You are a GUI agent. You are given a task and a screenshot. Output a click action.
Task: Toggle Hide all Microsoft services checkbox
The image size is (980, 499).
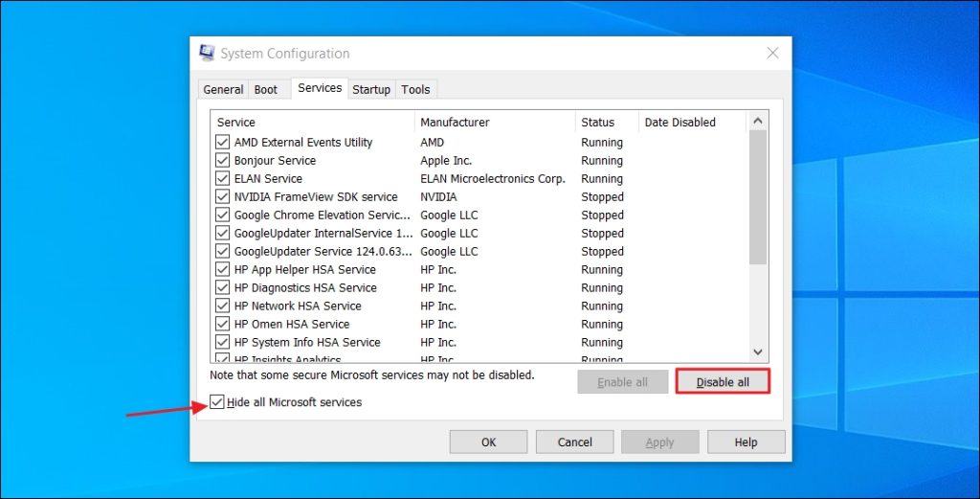coord(217,402)
